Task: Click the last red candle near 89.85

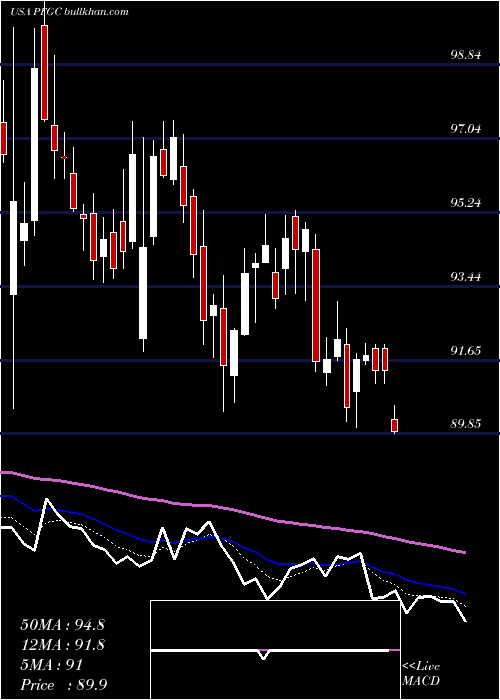Action: pyautogui.click(x=394, y=425)
